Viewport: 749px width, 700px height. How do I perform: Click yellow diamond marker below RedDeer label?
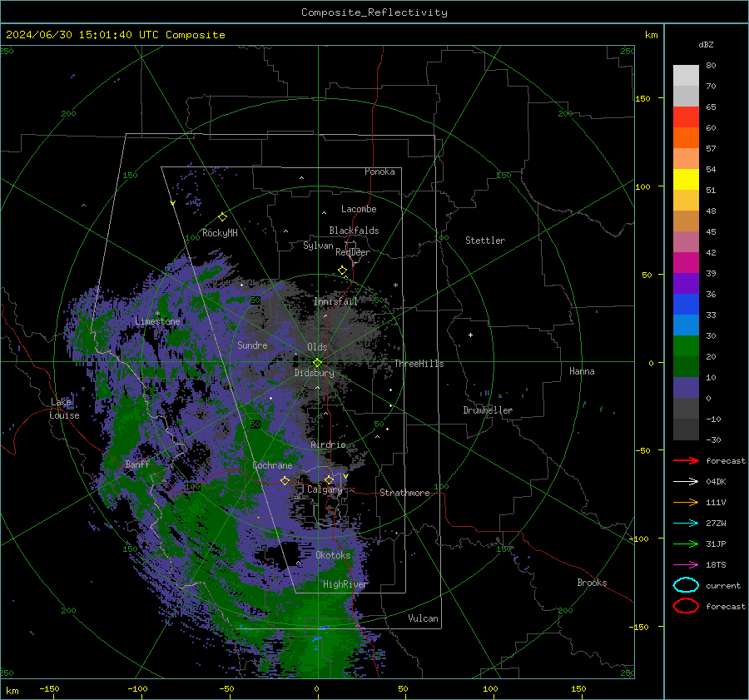click(342, 271)
